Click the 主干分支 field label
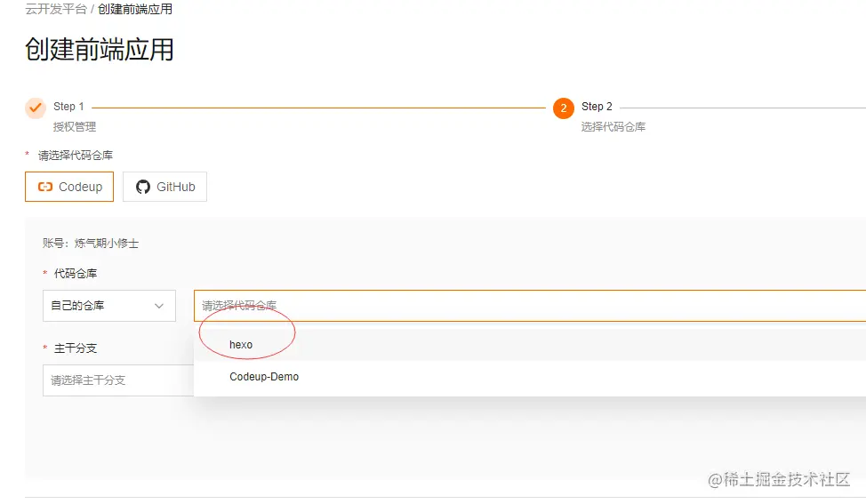 point(76,348)
